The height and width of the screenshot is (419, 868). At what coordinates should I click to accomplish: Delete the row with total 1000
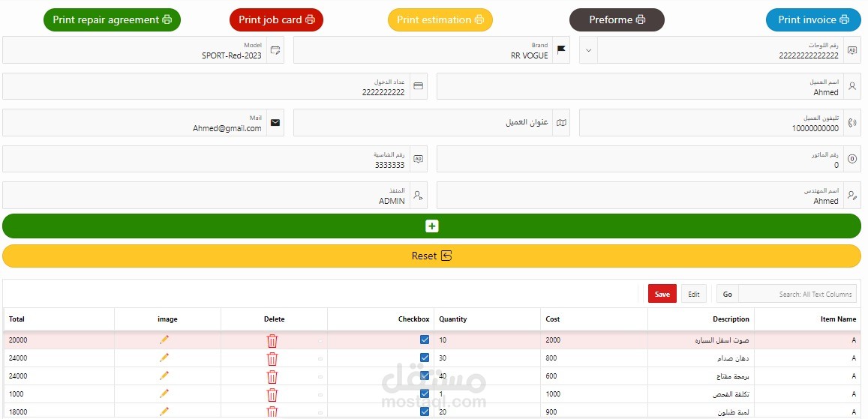coord(272,395)
